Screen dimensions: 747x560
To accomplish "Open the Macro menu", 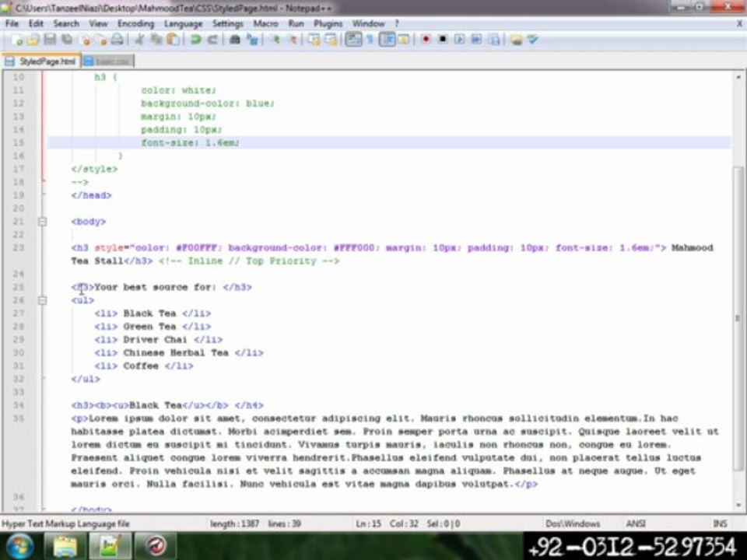I will coord(265,23).
